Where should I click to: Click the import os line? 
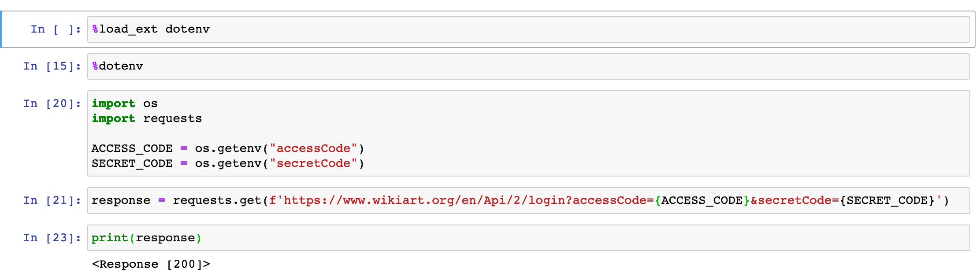pyautogui.click(x=125, y=103)
